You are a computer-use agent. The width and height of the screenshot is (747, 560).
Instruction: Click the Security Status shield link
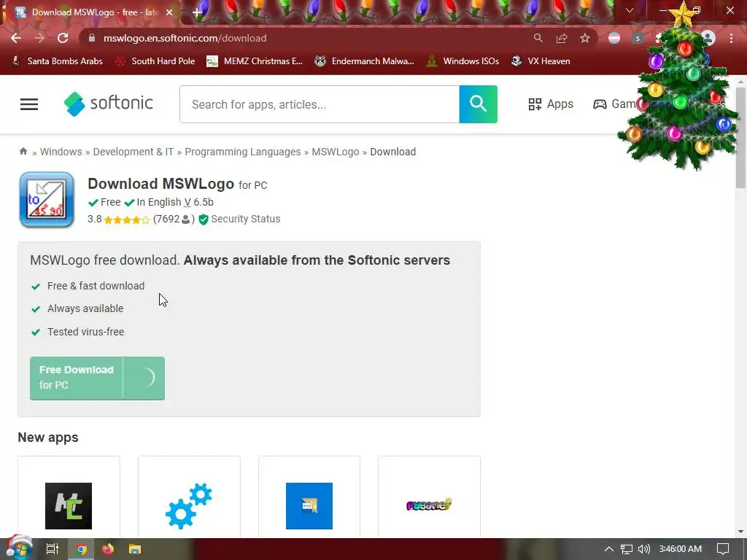[239, 219]
